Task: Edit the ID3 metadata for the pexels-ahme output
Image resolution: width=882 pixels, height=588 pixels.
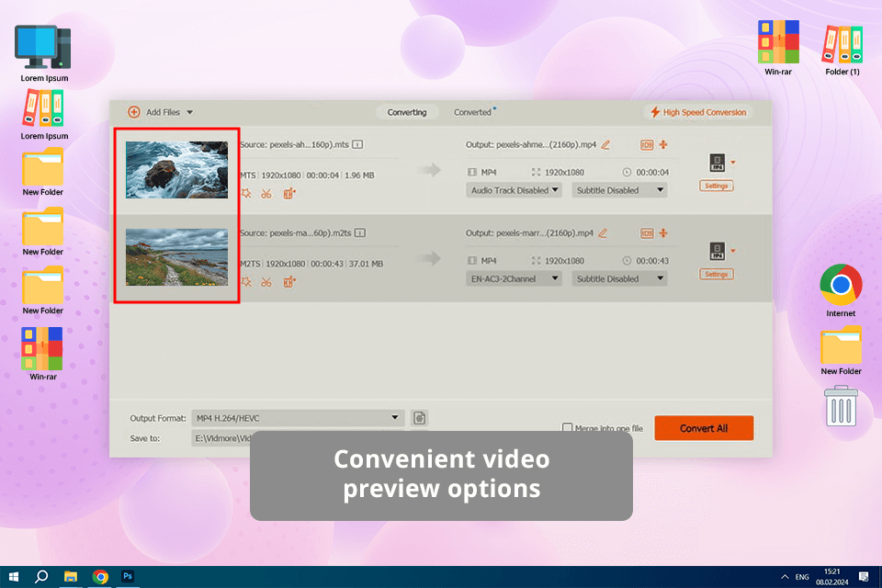Action: tap(647, 144)
